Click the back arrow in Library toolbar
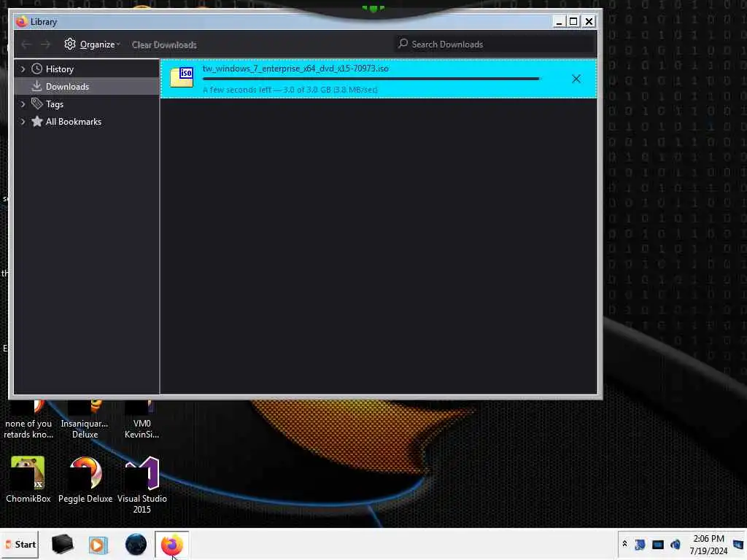Viewport: 747px width, 560px height. tap(26, 44)
